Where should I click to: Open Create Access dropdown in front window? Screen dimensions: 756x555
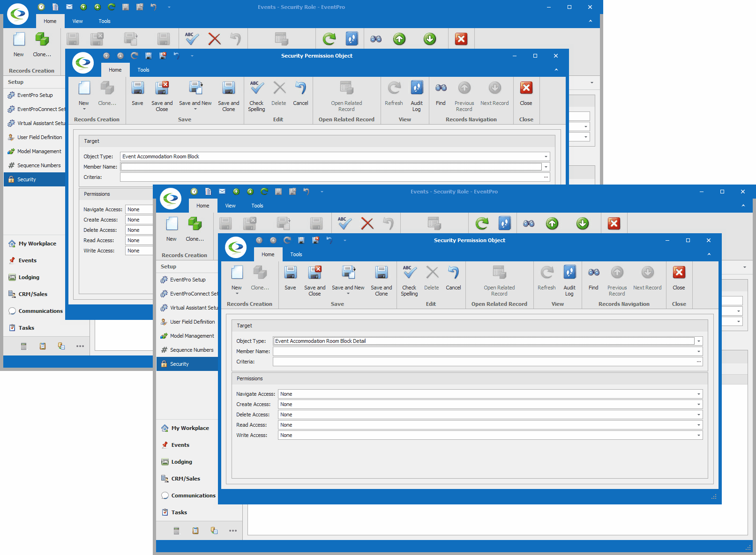pos(698,404)
